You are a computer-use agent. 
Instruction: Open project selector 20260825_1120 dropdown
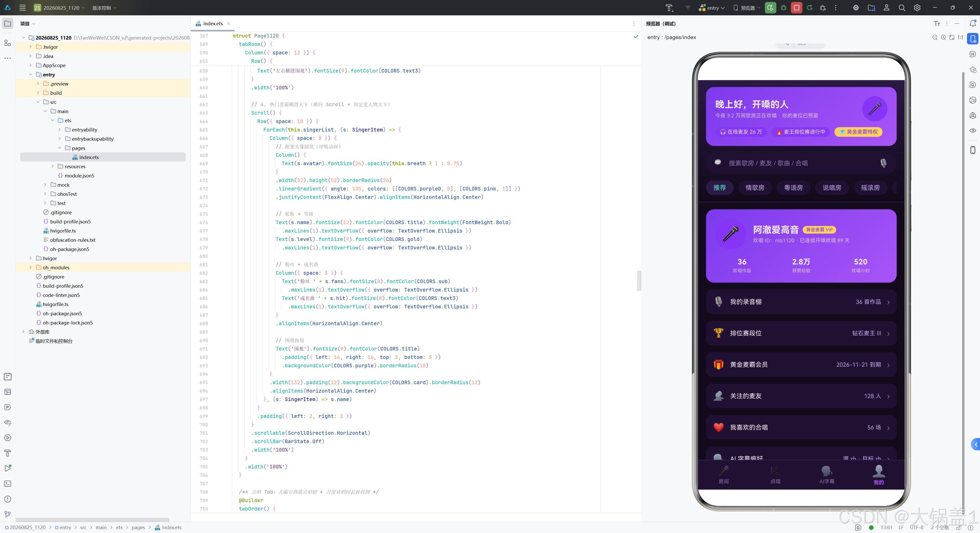pos(59,8)
